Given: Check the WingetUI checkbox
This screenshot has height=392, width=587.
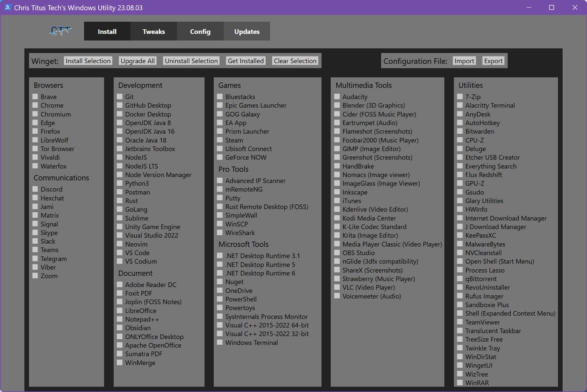Looking at the screenshot, I should click(460, 365).
